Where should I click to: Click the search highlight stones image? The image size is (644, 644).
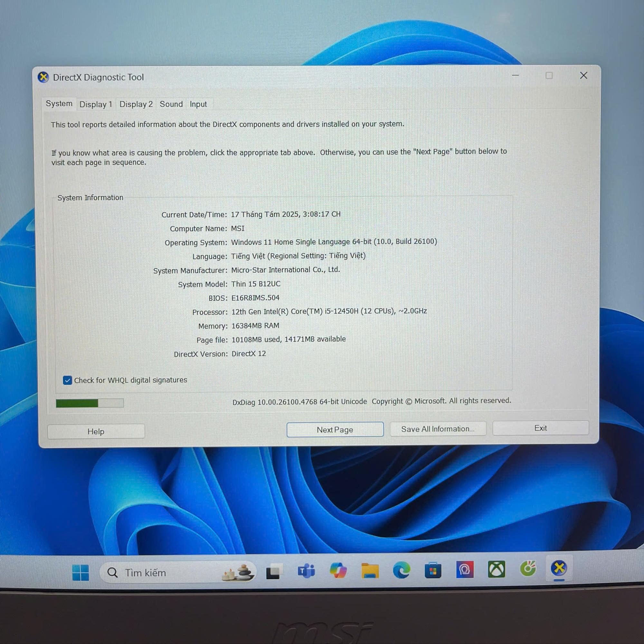click(238, 572)
